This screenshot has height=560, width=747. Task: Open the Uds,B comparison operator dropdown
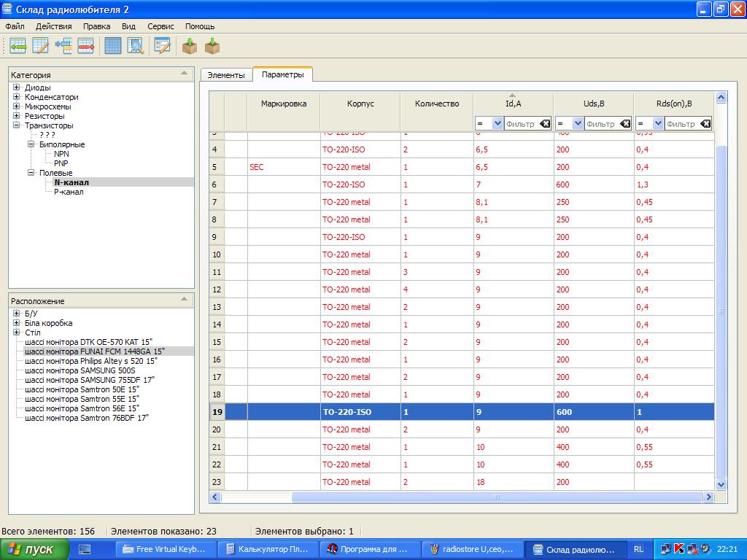(577, 124)
